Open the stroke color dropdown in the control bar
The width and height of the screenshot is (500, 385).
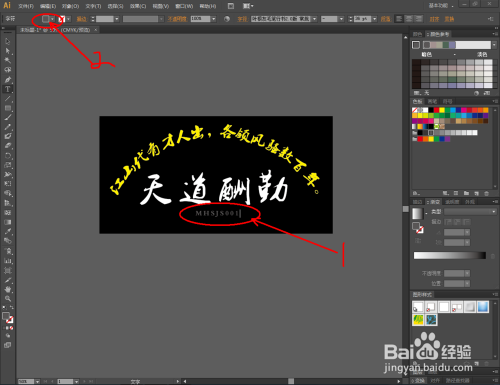click(68, 19)
